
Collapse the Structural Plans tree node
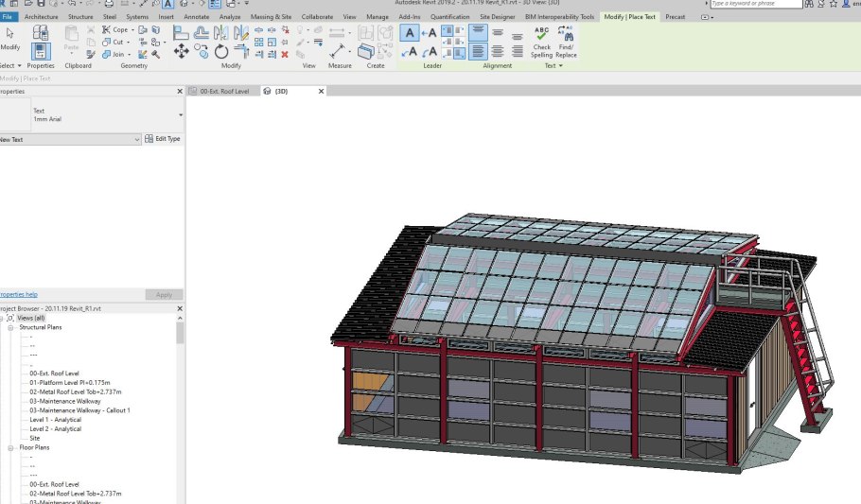point(10,327)
